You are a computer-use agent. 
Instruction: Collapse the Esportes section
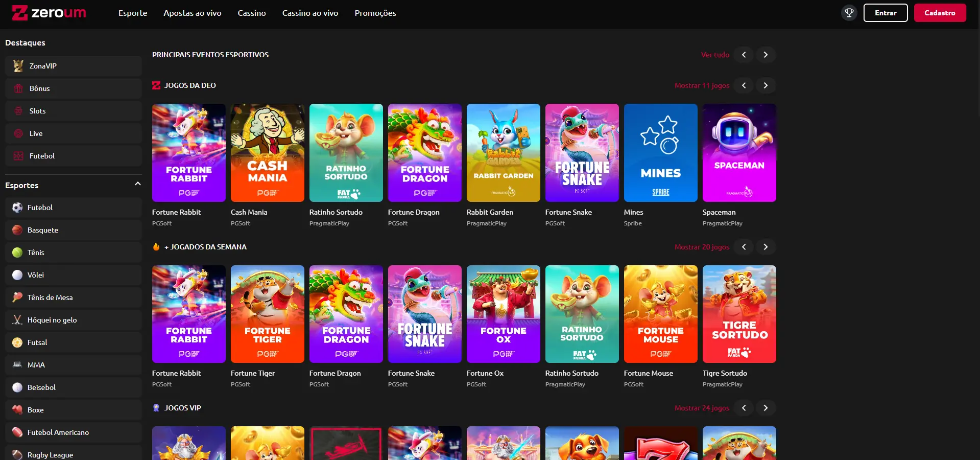point(137,184)
